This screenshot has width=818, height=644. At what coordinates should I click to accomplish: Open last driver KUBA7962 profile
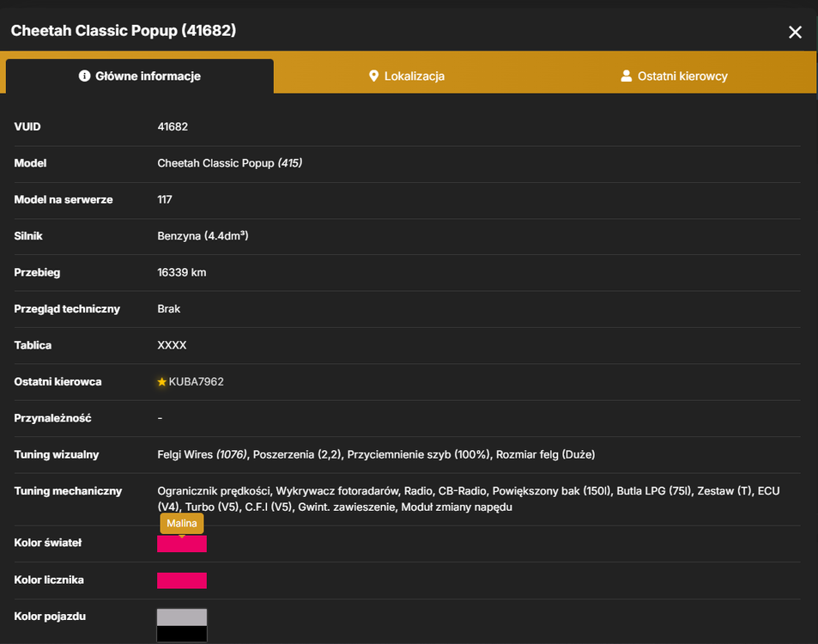tap(197, 381)
